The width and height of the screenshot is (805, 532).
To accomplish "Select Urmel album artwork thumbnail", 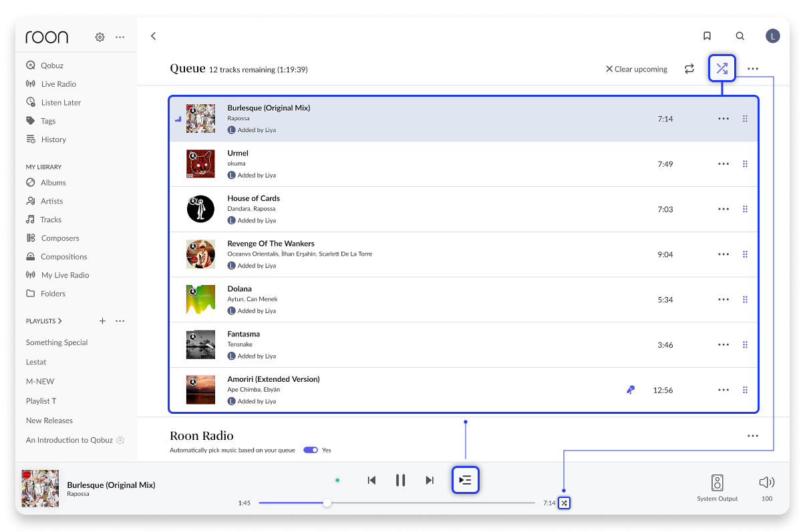I will coord(200,164).
